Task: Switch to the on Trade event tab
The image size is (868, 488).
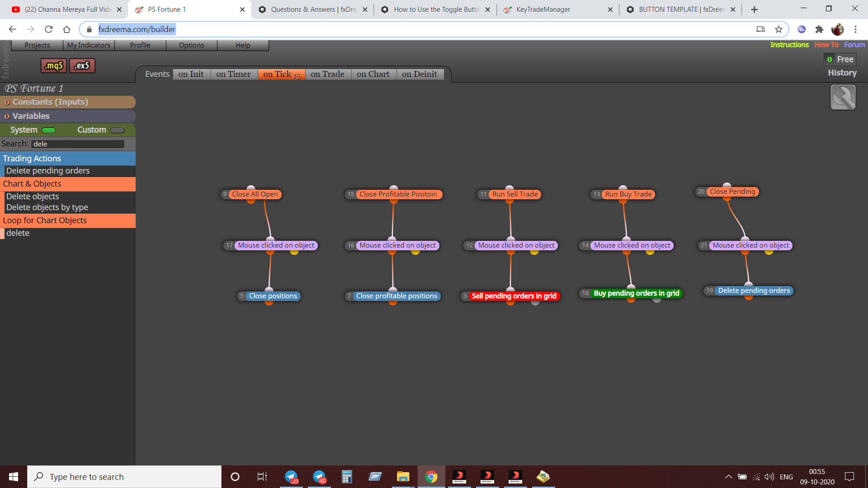Action: click(x=327, y=74)
